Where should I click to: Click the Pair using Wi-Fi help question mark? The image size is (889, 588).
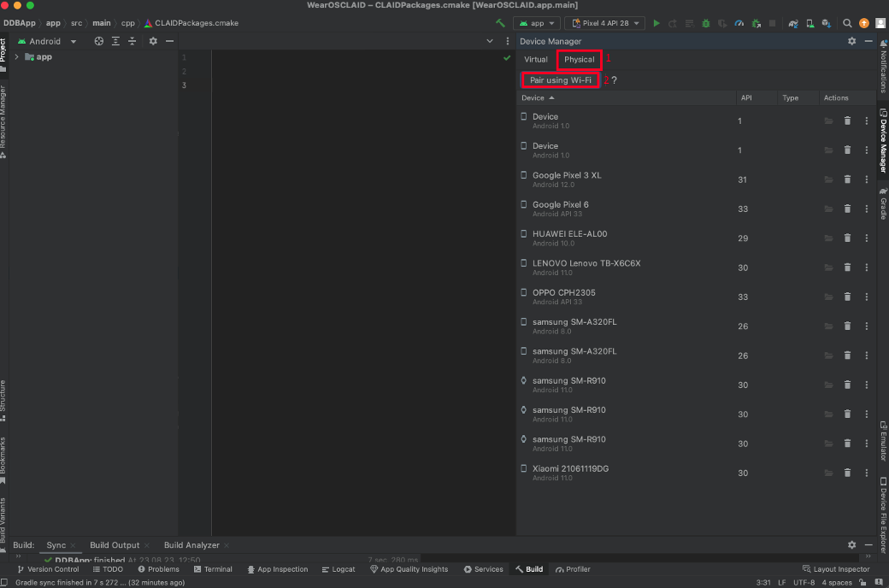coord(614,80)
